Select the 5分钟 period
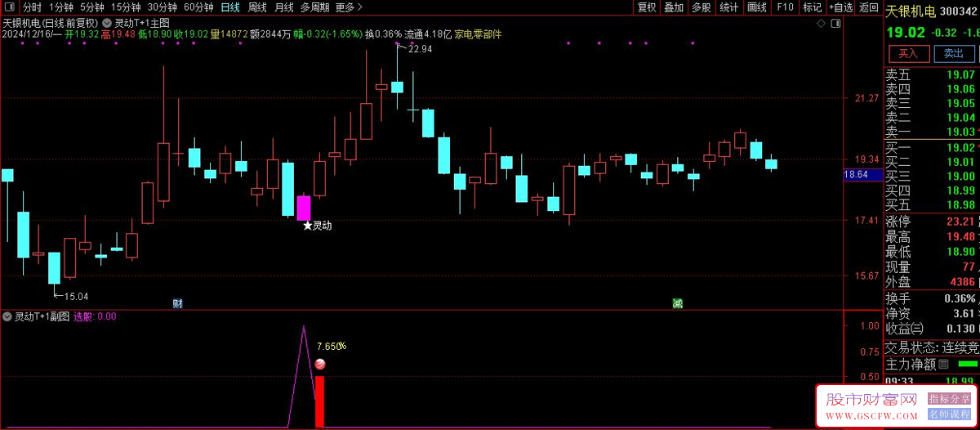This screenshot has height=430, width=980. (91, 7)
